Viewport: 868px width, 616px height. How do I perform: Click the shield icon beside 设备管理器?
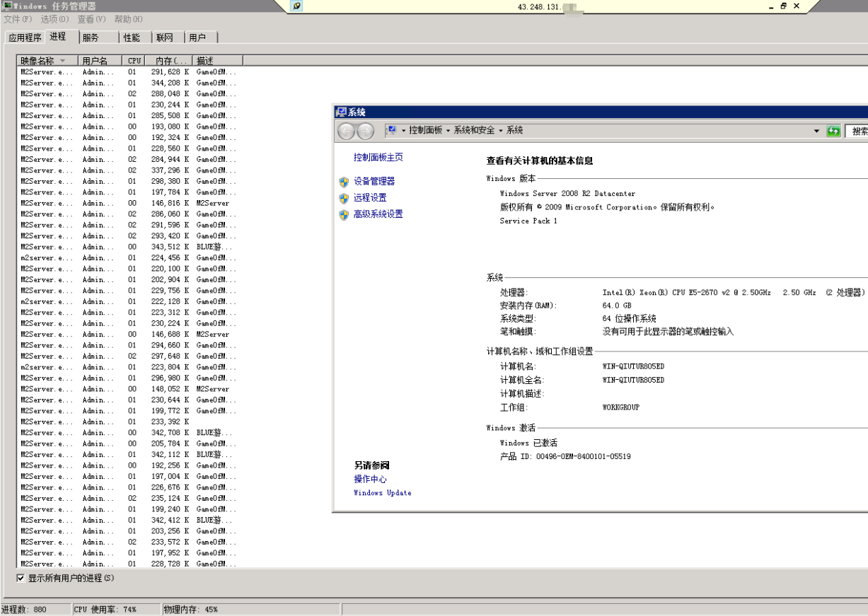tap(344, 182)
